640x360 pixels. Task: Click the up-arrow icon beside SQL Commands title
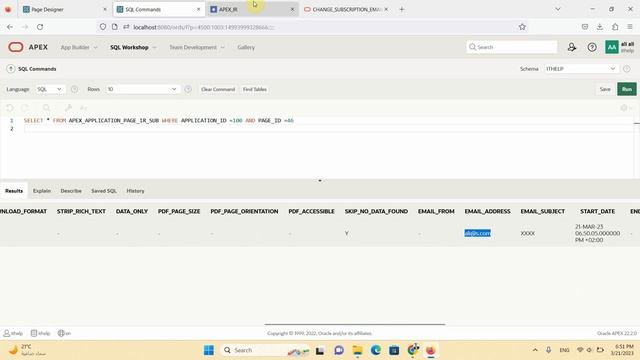(x=11, y=69)
